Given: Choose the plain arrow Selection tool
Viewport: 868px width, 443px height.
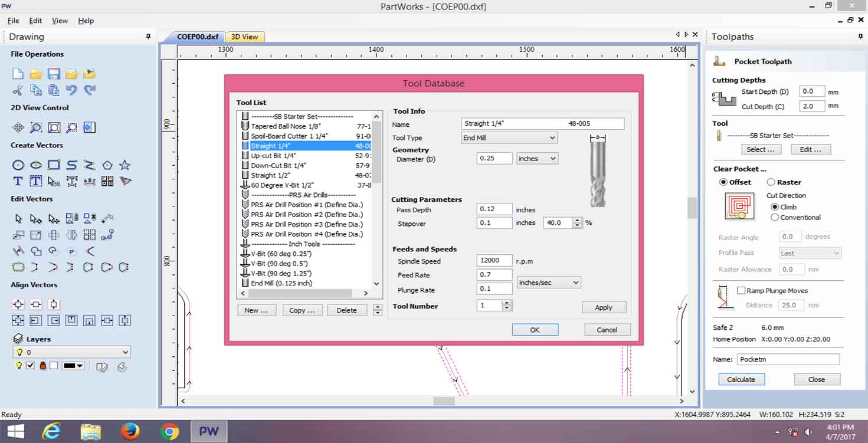Looking at the screenshot, I should 18,219.
